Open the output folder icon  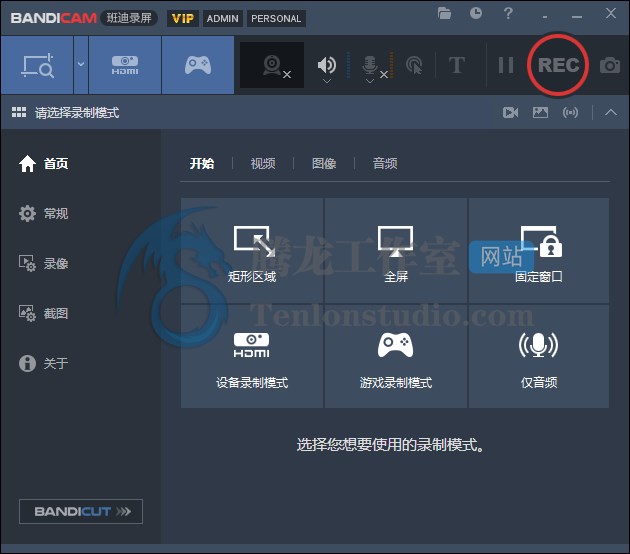(x=445, y=14)
